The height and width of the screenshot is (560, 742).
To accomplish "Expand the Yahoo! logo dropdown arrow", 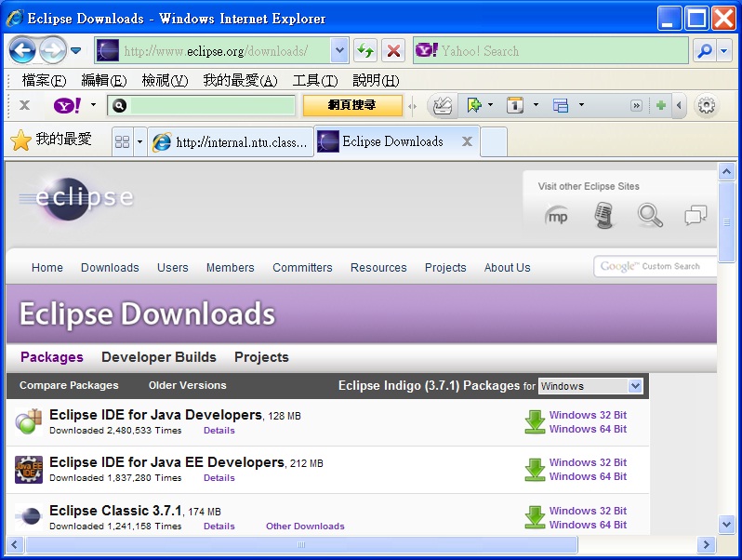I will 93,105.
